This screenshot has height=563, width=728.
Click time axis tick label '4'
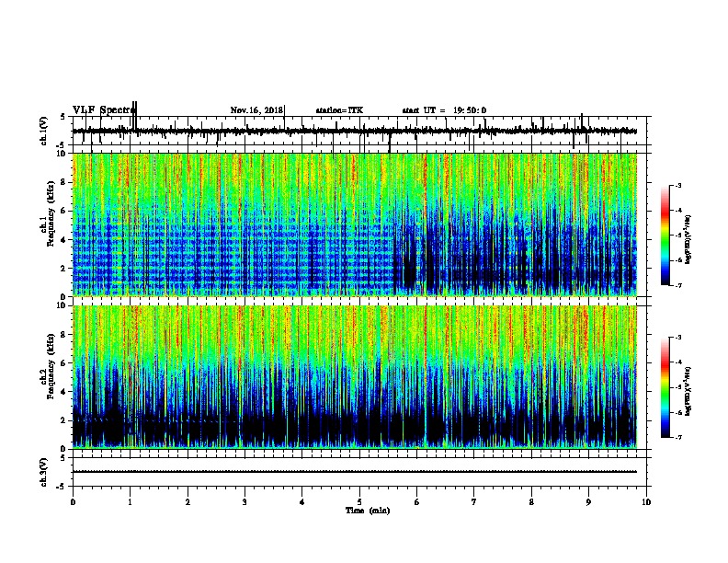[302, 502]
